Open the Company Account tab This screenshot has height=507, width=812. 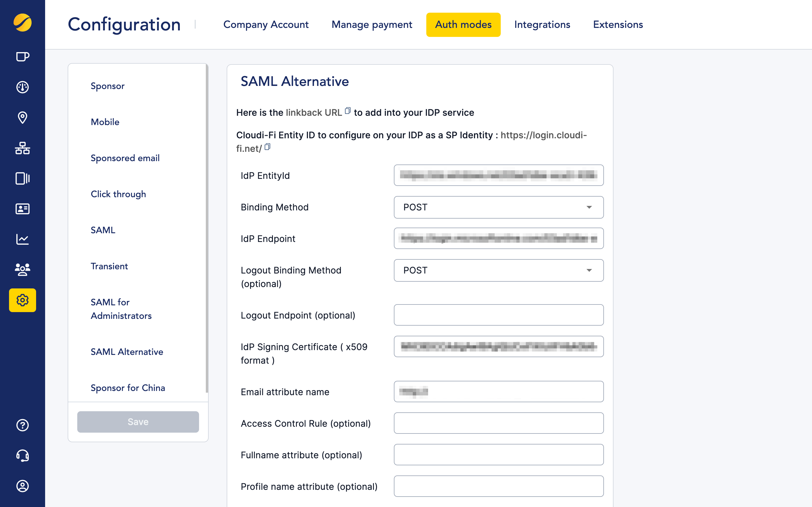pos(266,25)
